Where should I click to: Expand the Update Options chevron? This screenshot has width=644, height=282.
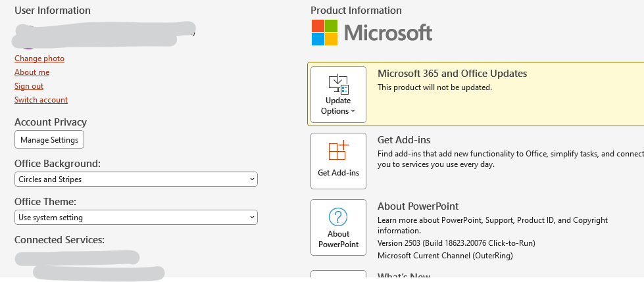tap(353, 111)
